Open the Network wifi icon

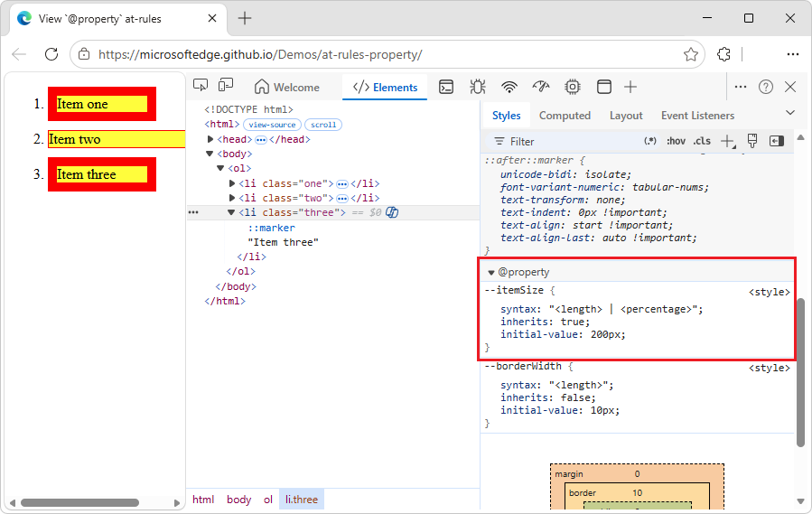click(509, 87)
